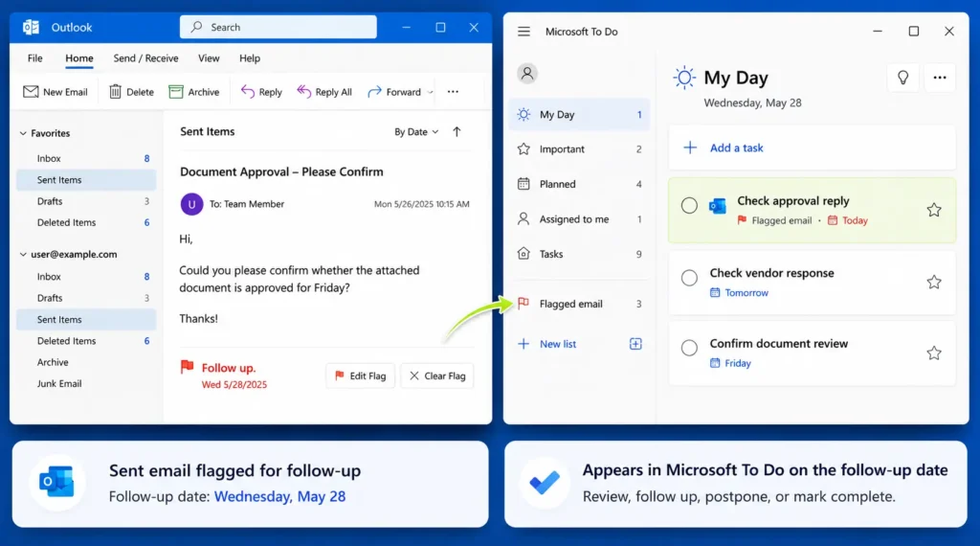Open the Forward button dropdown arrow
The width and height of the screenshot is (980, 546).
pos(430,92)
